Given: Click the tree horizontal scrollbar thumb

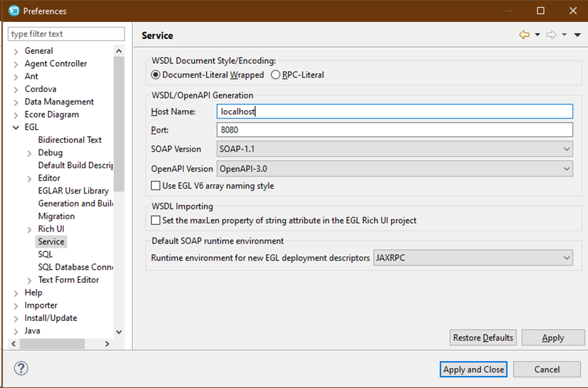Looking at the screenshot, I should [x=52, y=344].
